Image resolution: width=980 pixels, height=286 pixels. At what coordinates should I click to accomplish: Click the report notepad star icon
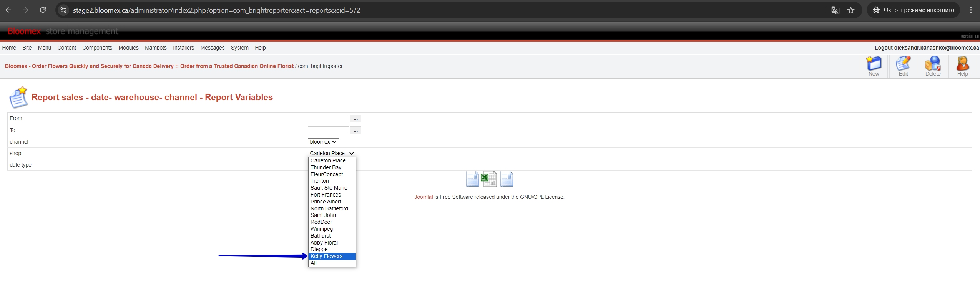pyautogui.click(x=18, y=97)
